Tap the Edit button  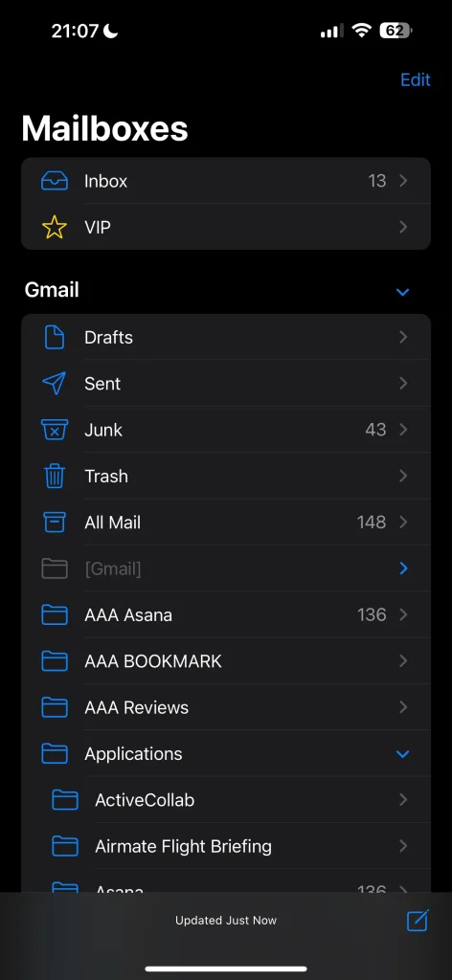coord(415,80)
